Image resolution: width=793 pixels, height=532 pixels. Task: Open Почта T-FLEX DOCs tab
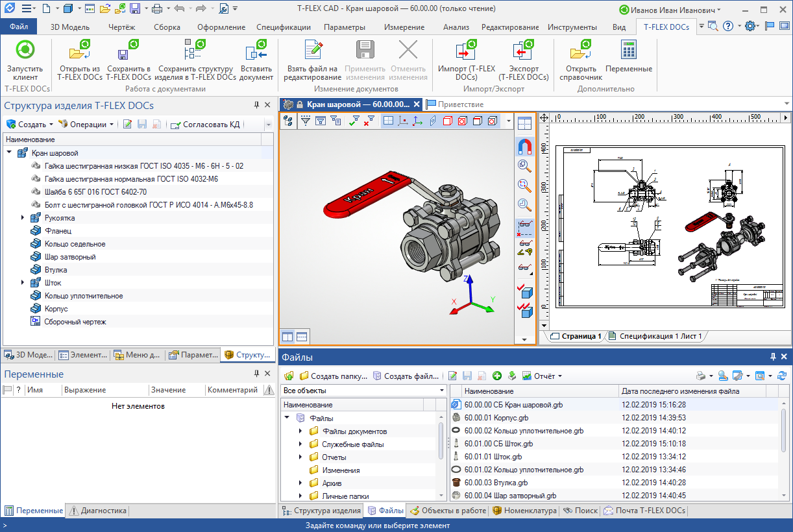(x=644, y=511)
